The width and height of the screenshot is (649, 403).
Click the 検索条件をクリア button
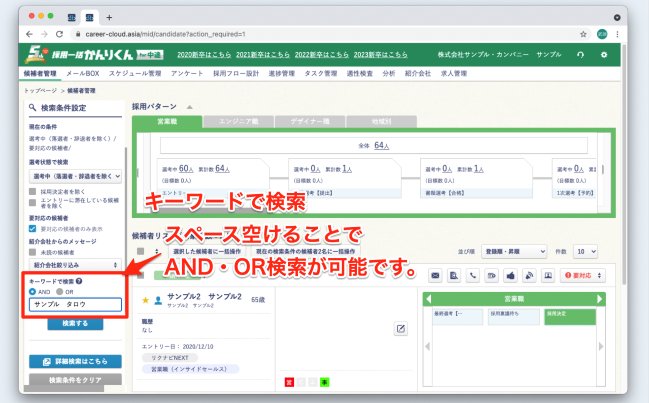pos(75,380)
